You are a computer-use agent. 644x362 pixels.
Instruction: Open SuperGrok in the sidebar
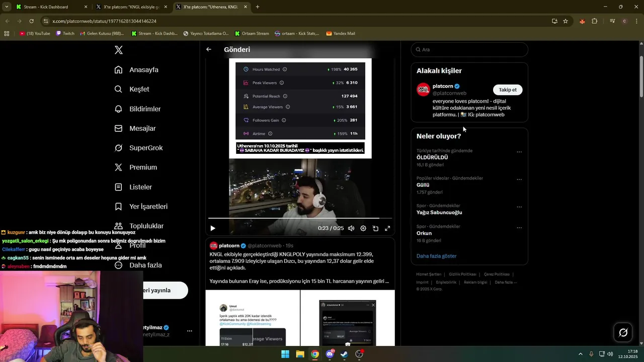[139, 148]
